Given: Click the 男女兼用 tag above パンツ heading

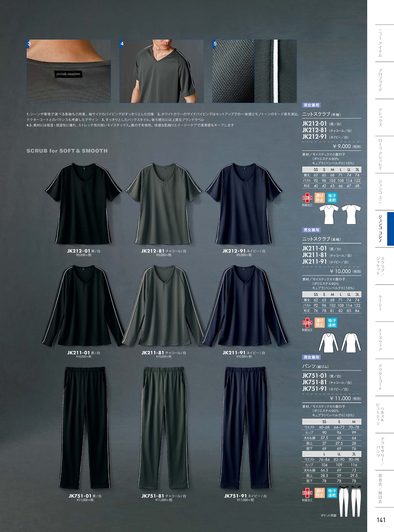Looking at the screenshot, I should coord(312,357).
